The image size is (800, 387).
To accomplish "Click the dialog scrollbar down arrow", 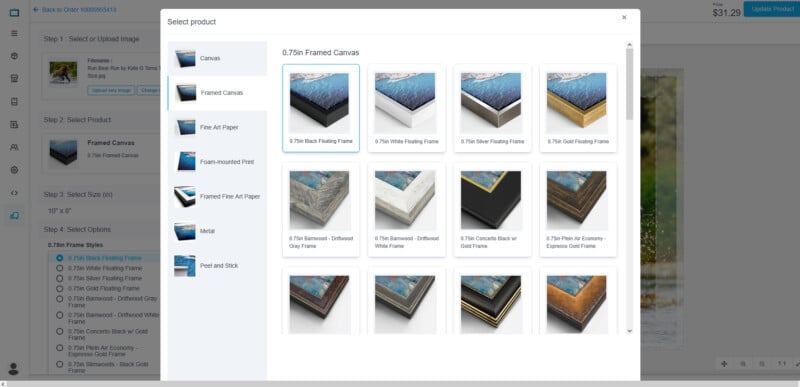I will 629,331.
